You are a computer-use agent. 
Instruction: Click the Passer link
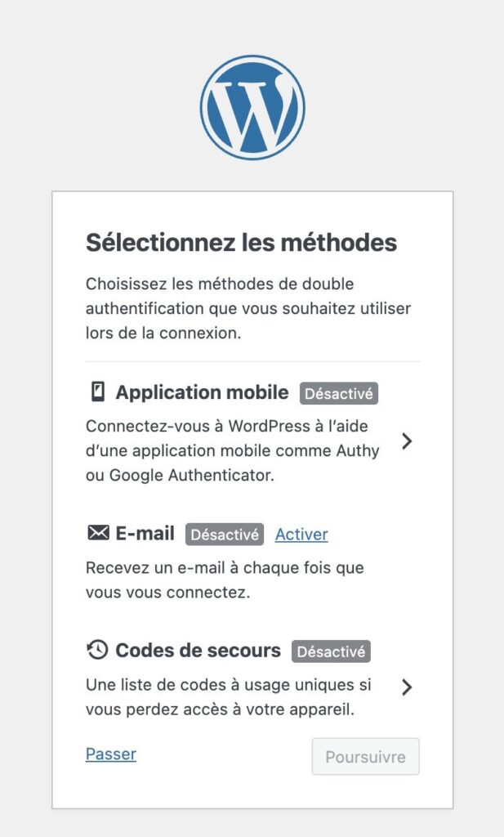(111, 754)
